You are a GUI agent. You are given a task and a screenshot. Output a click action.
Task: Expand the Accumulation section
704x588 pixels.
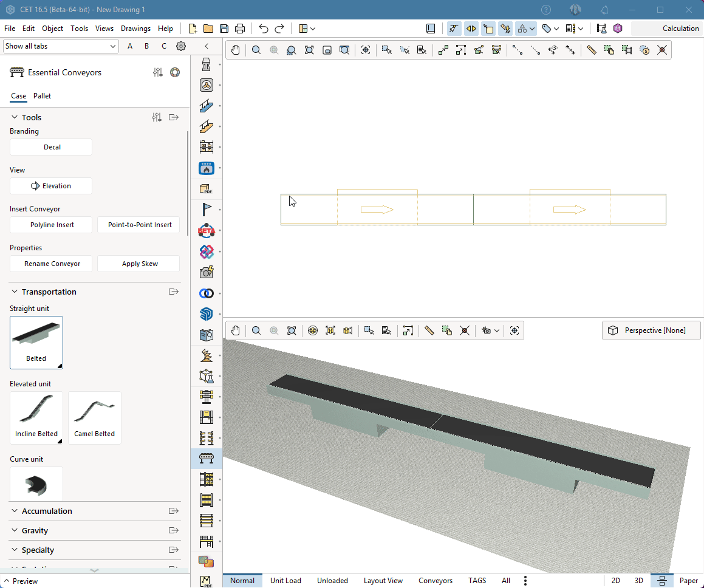coord(47,511)
